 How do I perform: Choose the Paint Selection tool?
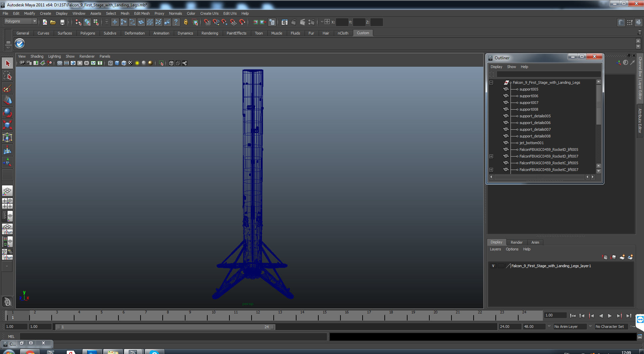(7, 88)
